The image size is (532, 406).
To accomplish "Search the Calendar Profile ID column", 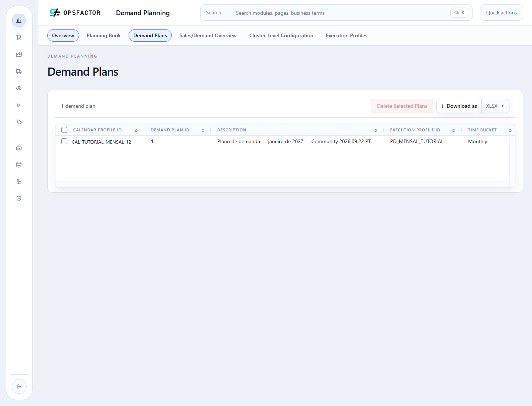I will tap(136, 130).
